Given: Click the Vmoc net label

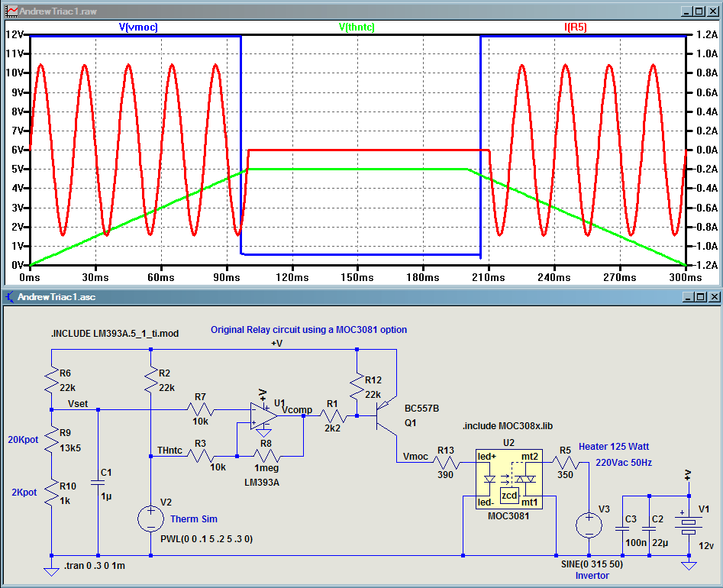Looking at the screenshot, I should (415, 456).
